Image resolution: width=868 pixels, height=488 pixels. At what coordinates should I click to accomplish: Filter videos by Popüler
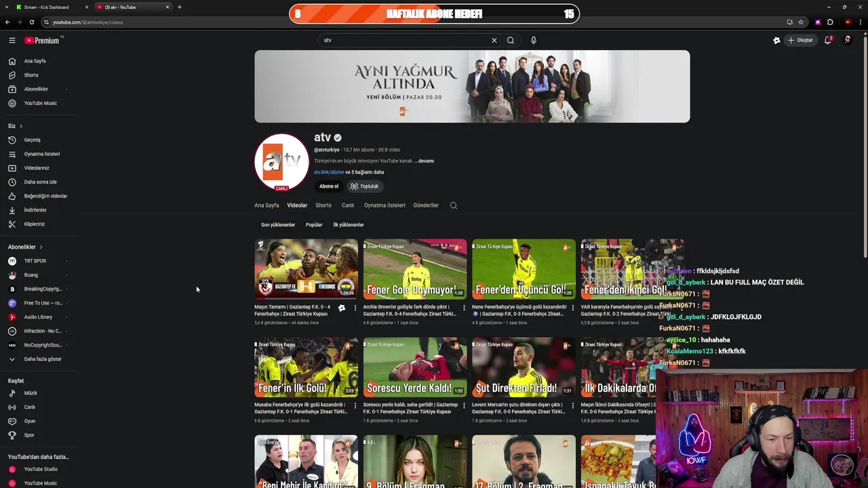click(314, 225)
